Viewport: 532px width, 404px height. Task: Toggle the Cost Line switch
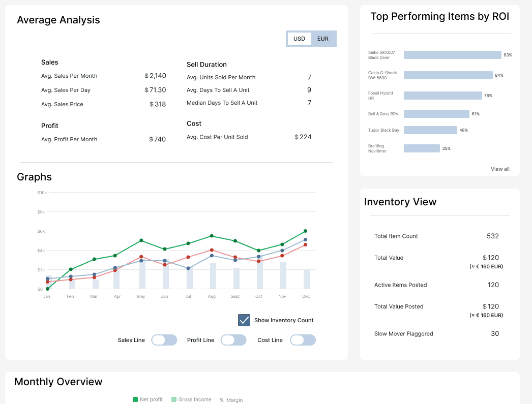[x=303, y=340]
